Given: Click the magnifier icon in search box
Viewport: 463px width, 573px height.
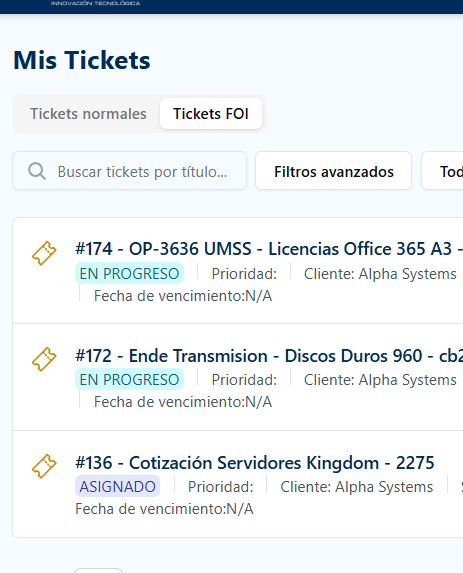Looking at the screenshot, I should tap(37, 171).
